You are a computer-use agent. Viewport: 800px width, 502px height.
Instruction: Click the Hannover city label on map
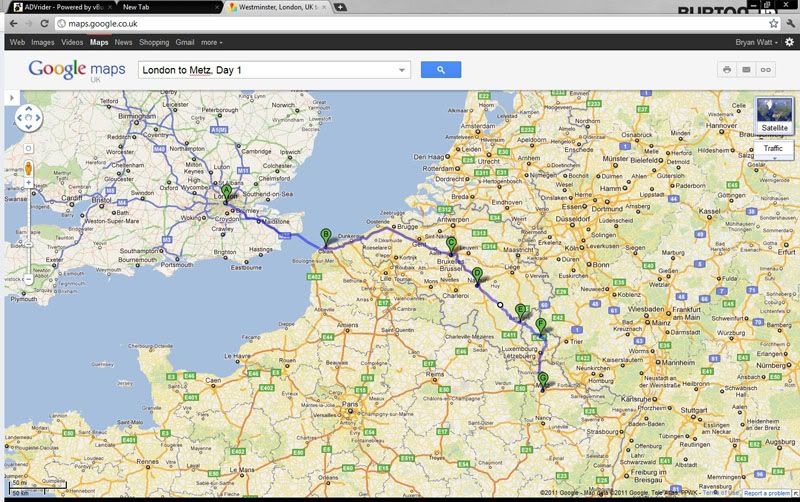pyautogui.click(x=721, y=125)
